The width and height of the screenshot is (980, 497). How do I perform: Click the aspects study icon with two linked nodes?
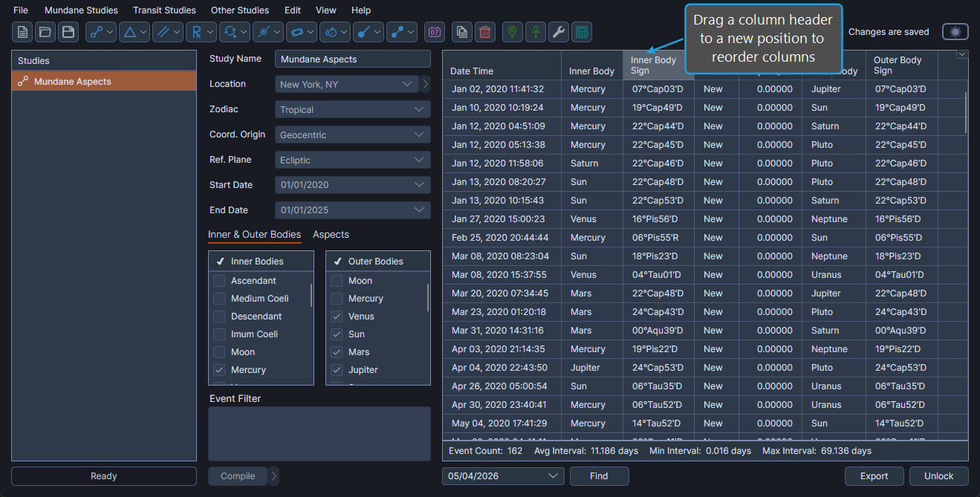[96, 32]
